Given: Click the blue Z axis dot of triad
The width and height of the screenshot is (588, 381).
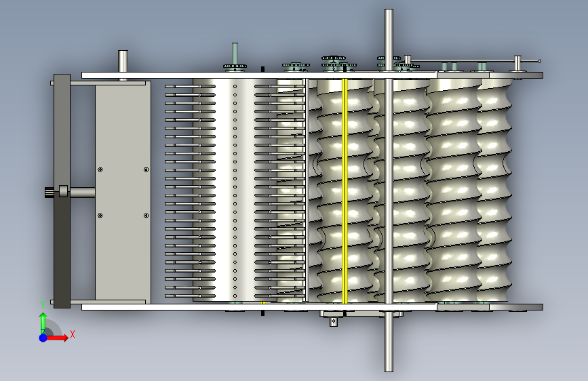Looking at the screenshot, I should 43,338.
